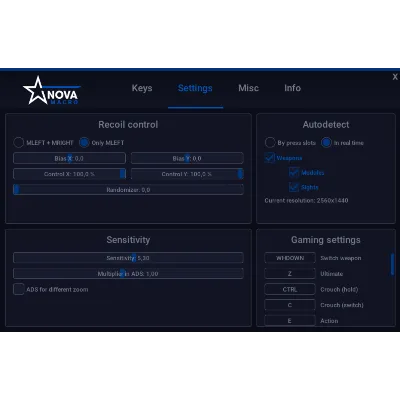
Task: Open the Keys tab
Action: click(142, 88)
